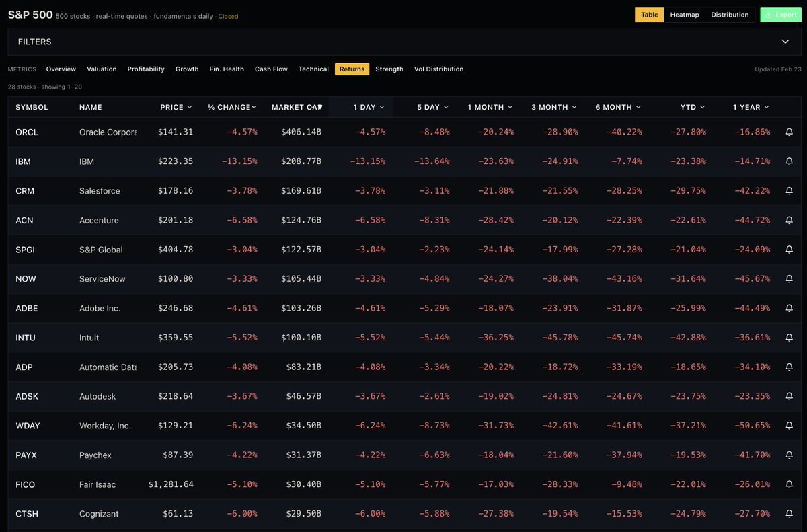Screen dimensions: 807x532
Task: Switch to Heatmap view
Action: point(685,15)
